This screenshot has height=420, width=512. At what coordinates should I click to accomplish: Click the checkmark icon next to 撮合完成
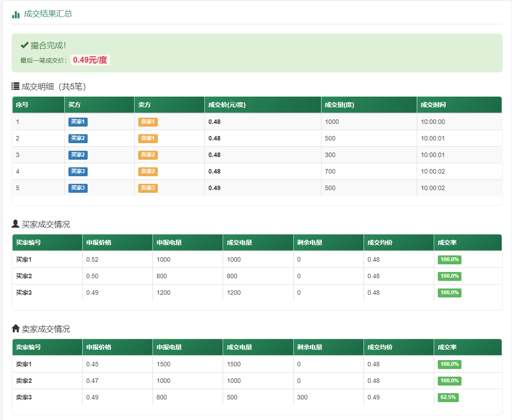[25, 45]
